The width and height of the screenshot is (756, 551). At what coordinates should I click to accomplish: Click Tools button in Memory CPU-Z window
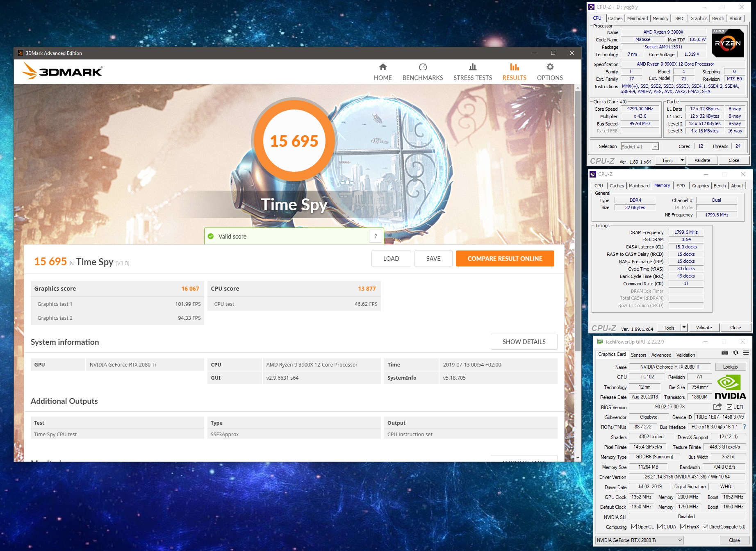pyautogui.click(x=669, y=328)
